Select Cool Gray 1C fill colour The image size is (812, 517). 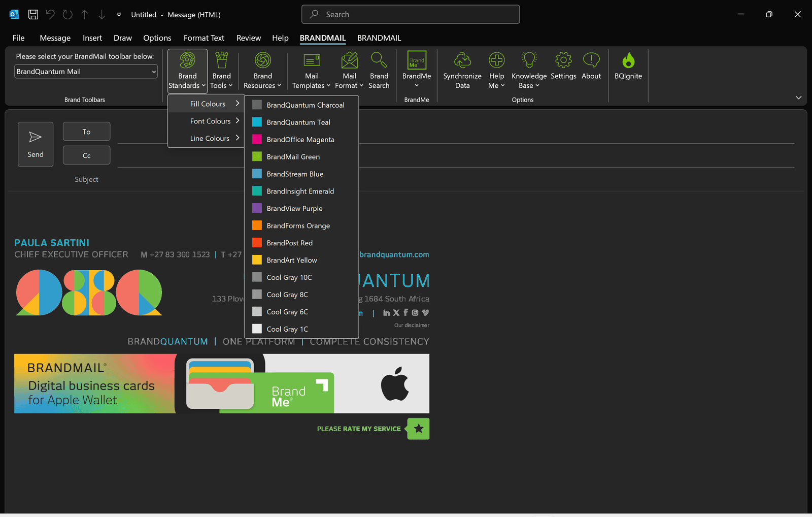[x=301, y=329]
